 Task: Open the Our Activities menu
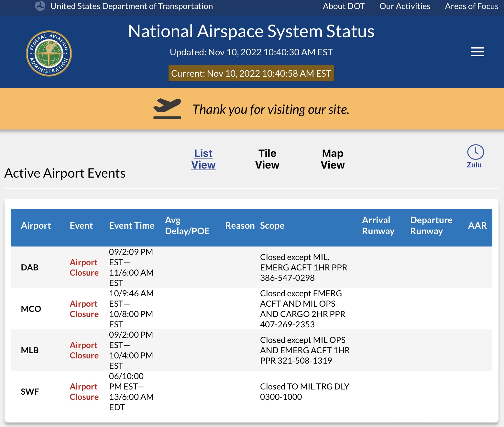coord(405,6)
